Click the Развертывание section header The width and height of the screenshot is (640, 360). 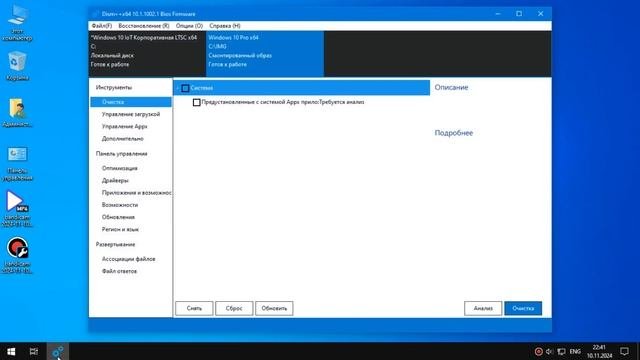pyautogui.click(x=115, y=244)
